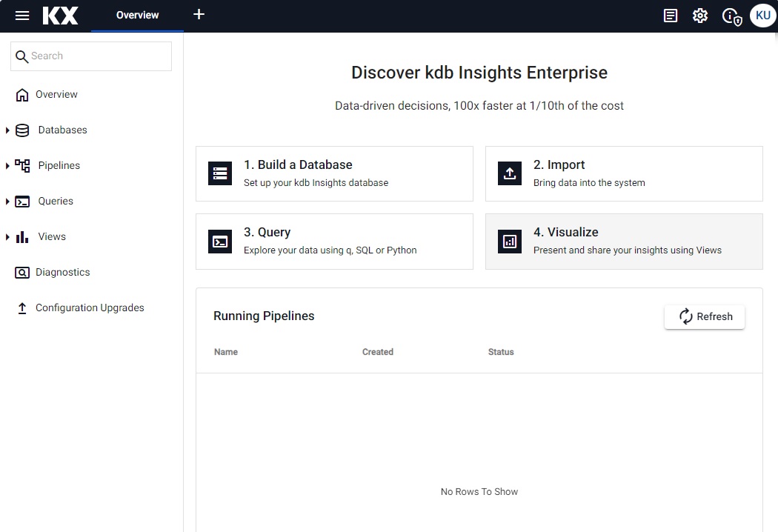
Task: Expand the Queries tree arrow
Action: [x=7, y=202]
